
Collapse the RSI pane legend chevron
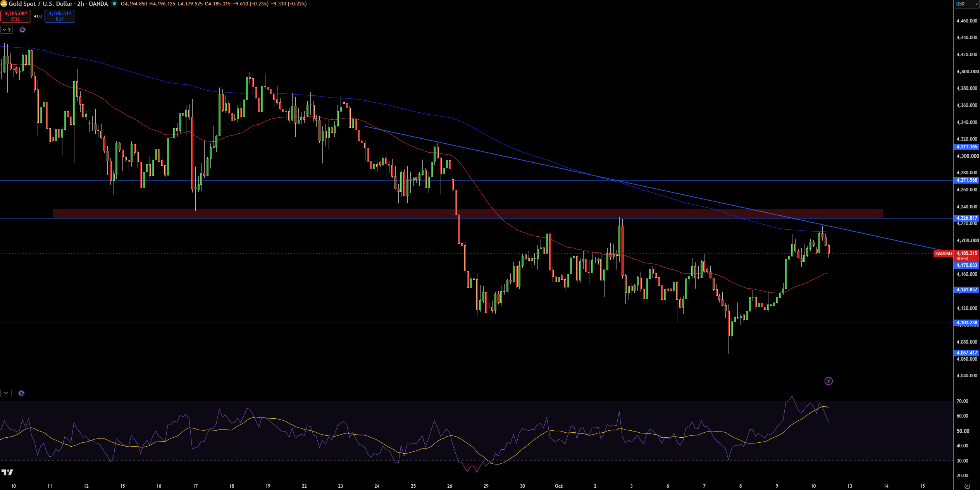6,393
